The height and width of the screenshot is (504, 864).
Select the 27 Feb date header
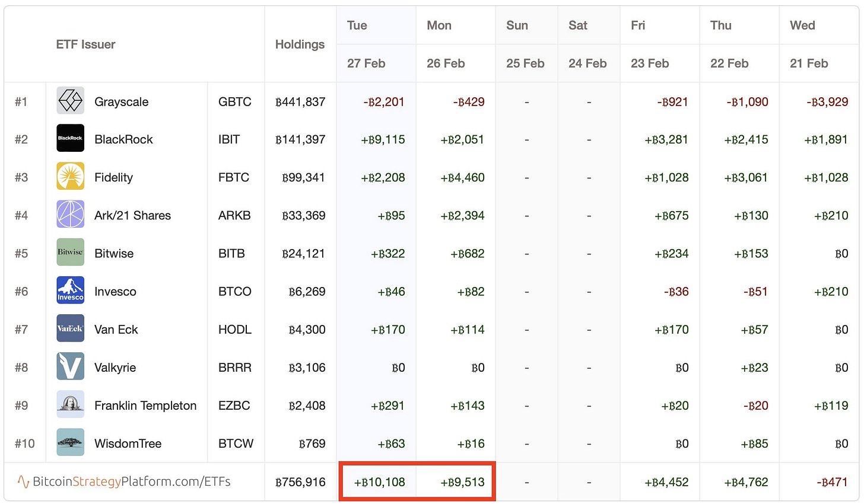[366, 63]
